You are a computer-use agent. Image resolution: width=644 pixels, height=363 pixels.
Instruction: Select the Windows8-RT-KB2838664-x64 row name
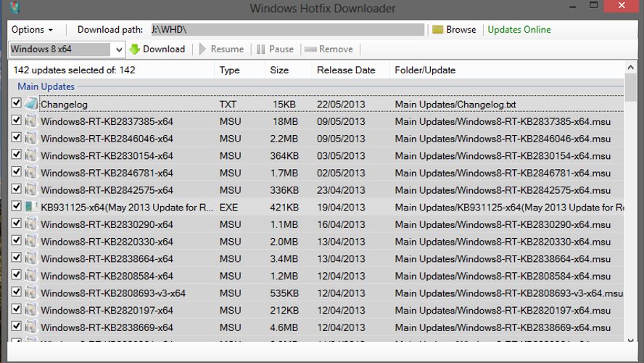(x=107, y=259)
